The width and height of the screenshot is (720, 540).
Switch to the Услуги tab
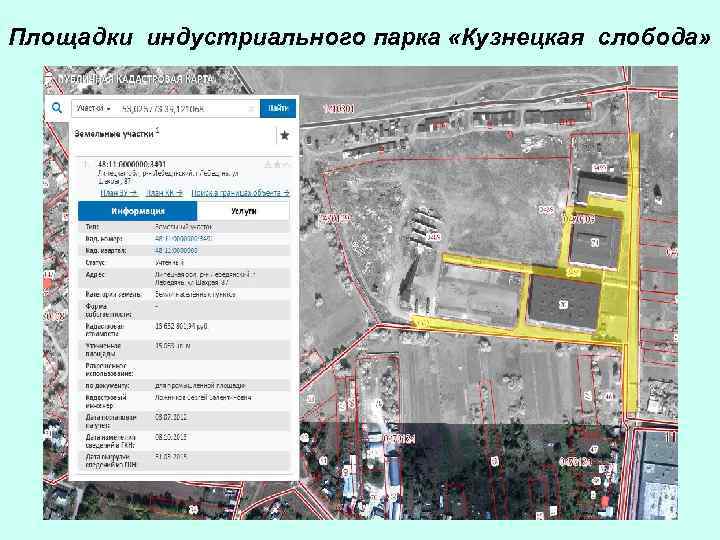[x=243, y=211]
